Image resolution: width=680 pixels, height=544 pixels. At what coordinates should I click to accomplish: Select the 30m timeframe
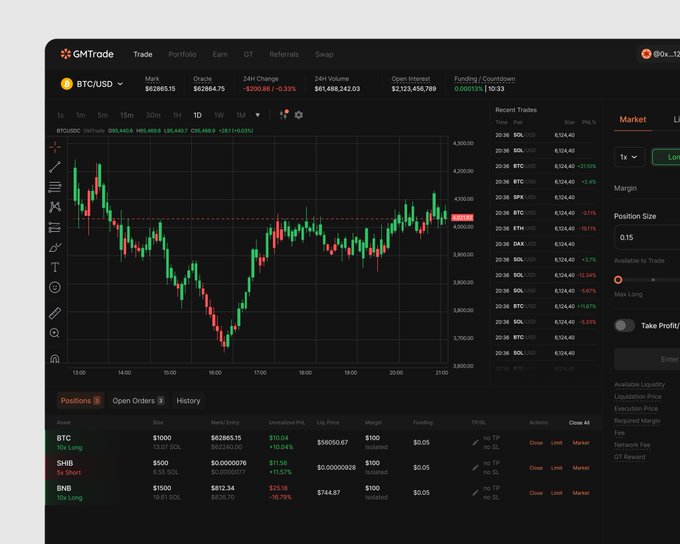point(153,115)
